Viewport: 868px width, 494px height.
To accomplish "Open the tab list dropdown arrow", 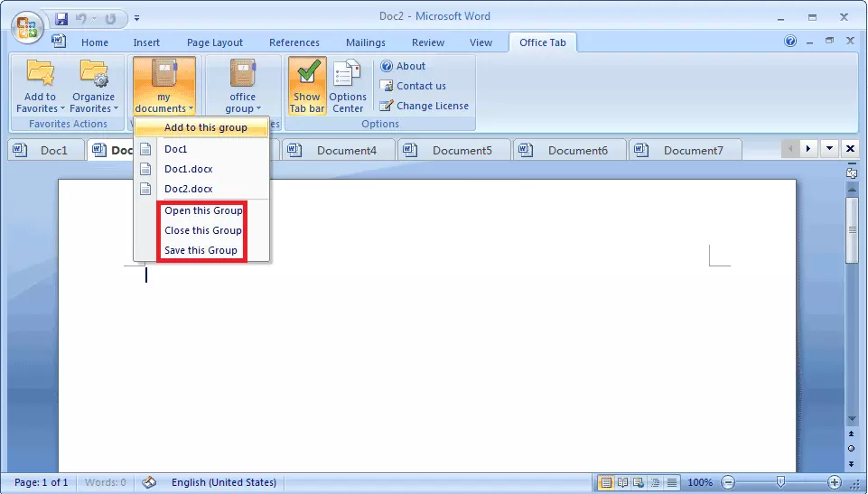I will pos(829,148).
